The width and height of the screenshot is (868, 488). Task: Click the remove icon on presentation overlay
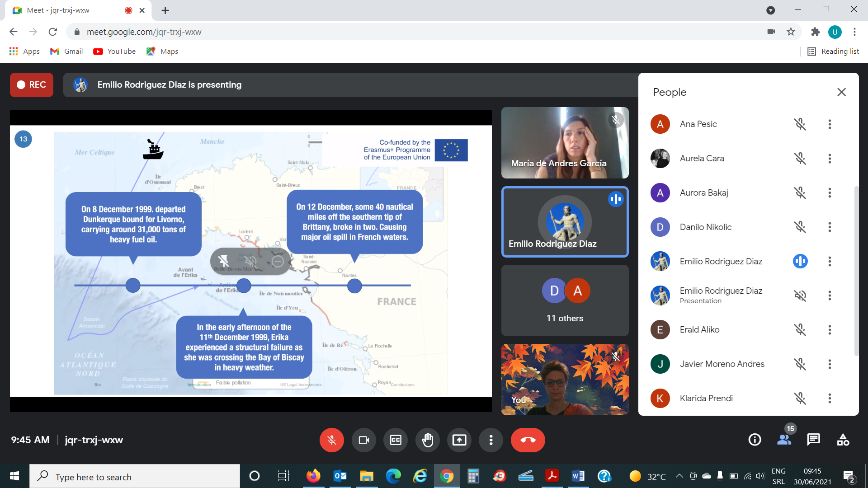[x=278, y=261]
